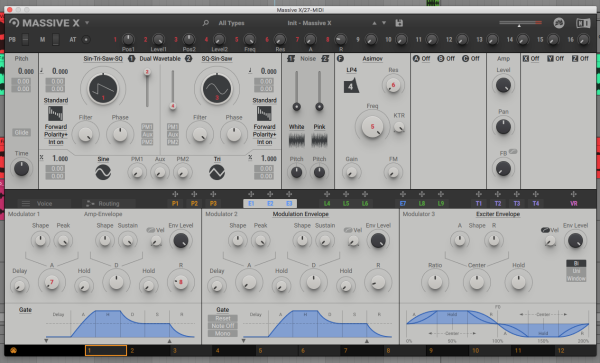Toggle the FB feedback switch in the Amp section
This screenshot has width=600, height=363.
pos(513,151)
